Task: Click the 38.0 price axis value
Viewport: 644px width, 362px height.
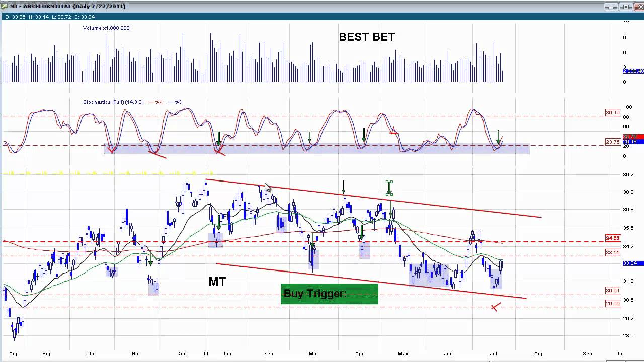Action: point(628,192)
